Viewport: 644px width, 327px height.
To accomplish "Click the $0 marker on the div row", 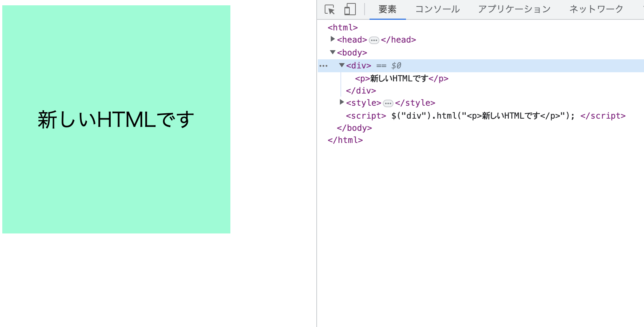I will click(x=396, y=65).
